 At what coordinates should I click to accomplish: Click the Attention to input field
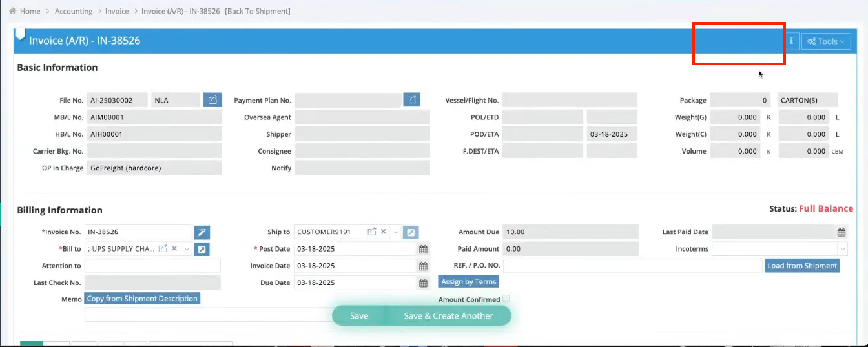coord(152,266)
